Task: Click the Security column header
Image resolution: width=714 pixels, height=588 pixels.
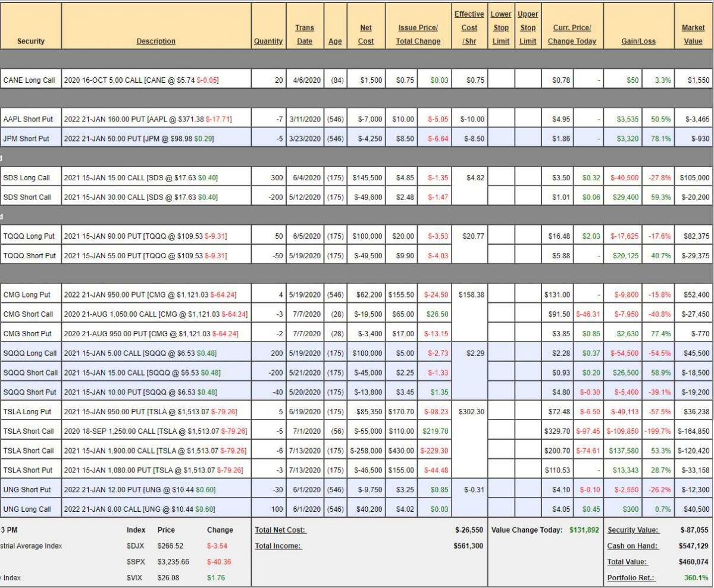Action: [31, 41]
